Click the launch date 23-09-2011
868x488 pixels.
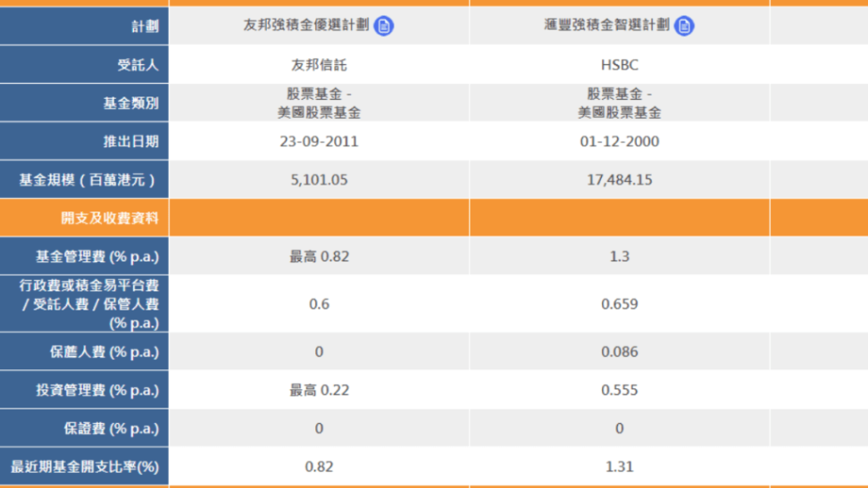click(319, 142)
